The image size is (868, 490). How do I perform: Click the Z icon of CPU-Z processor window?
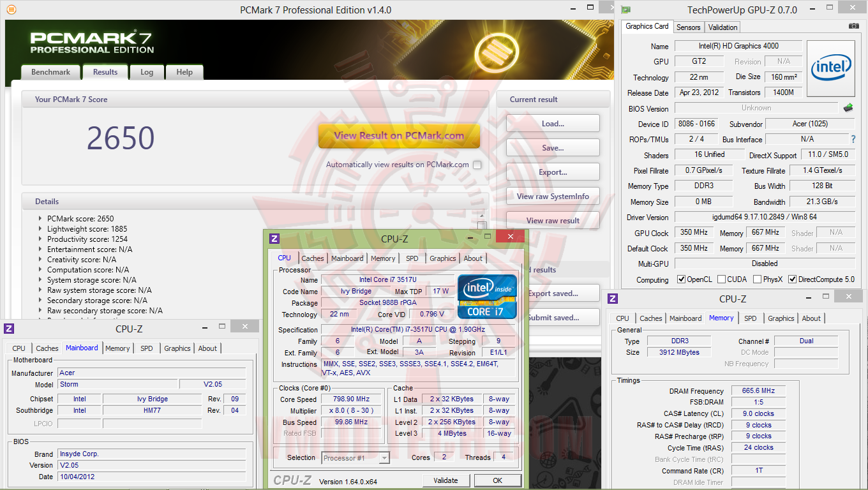(274, 239)
